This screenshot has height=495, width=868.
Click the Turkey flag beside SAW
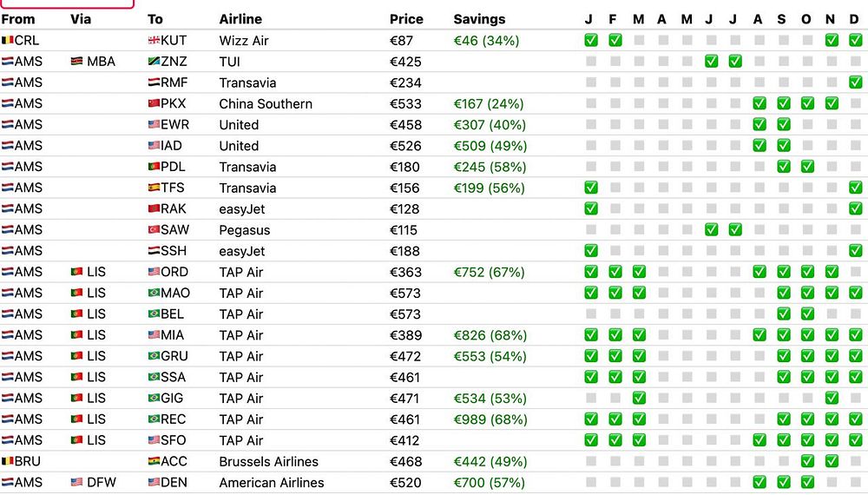click(x=154, y=230)
